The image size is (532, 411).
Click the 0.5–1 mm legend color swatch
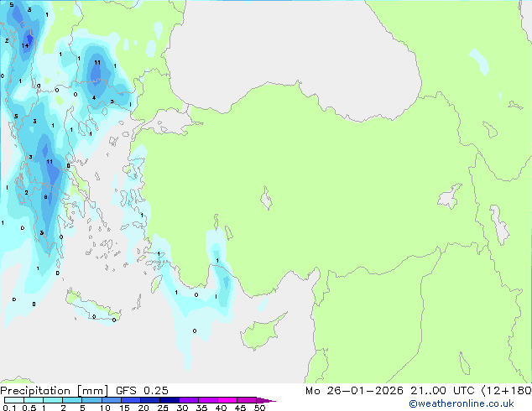click(x=34, y=400)
